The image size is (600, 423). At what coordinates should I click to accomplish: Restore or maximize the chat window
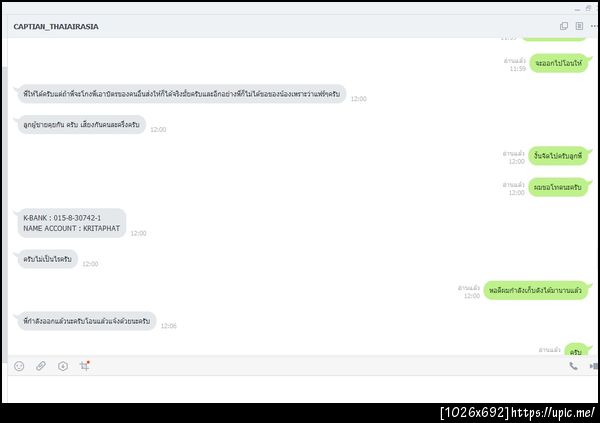tap(588, 8)
